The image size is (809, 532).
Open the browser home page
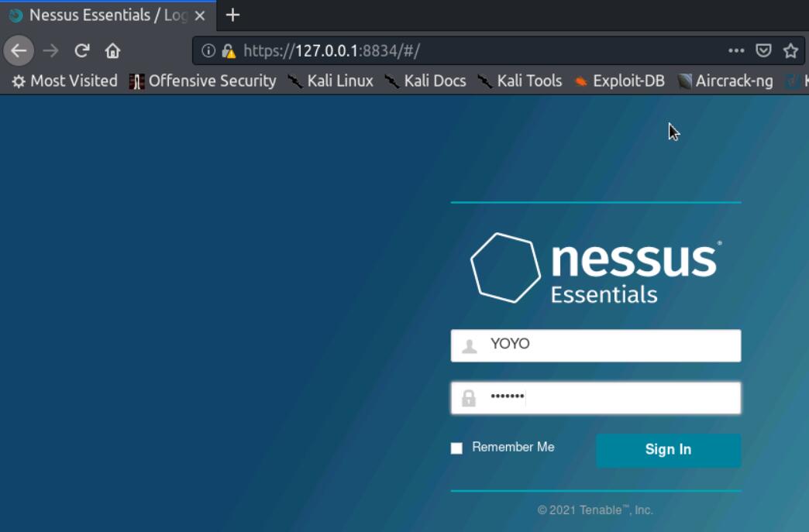pyautogui.click(x=112, y=50)
